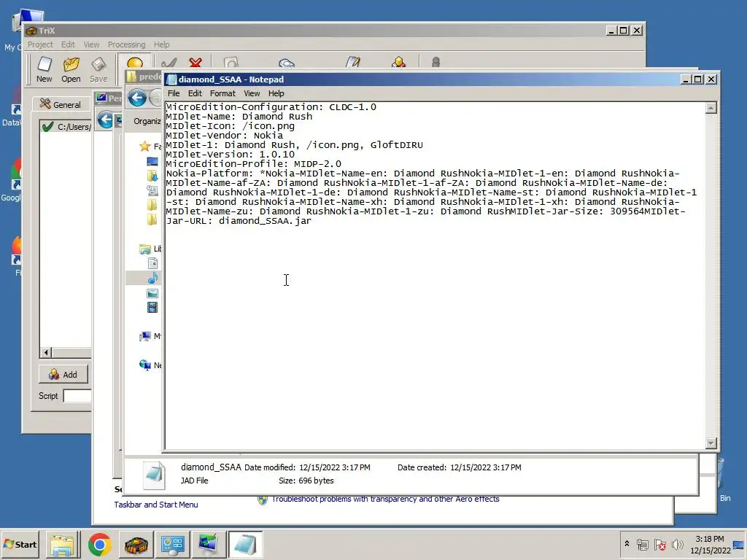Select the Music library note icon

152,278
